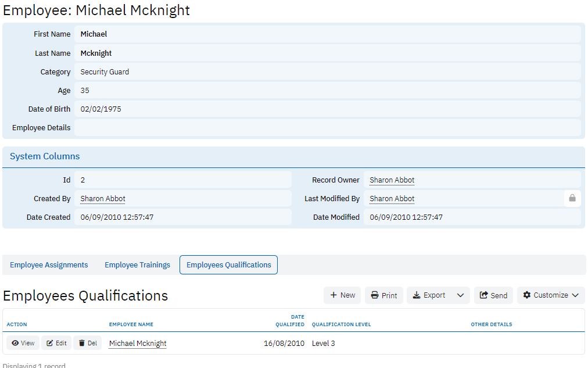
Task: Switch to the Employee Assignments tab
Action: pyautogui.click(x=49, y=265)
